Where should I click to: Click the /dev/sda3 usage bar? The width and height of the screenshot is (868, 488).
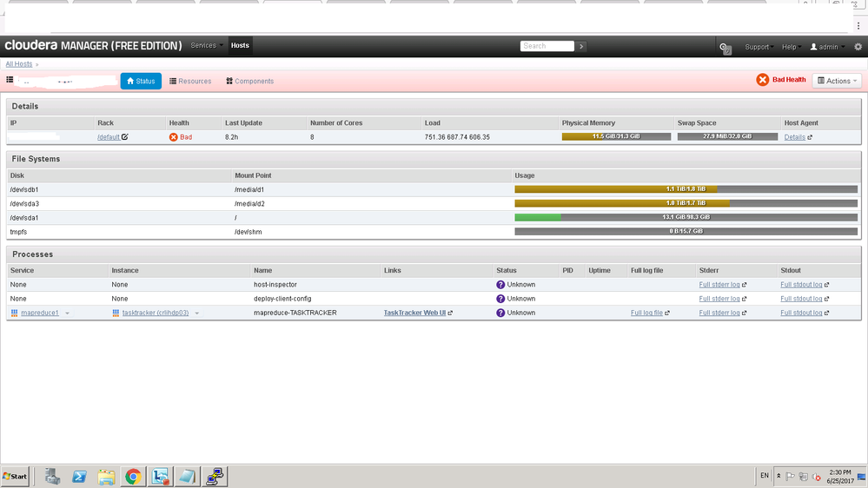pos(686,203)
